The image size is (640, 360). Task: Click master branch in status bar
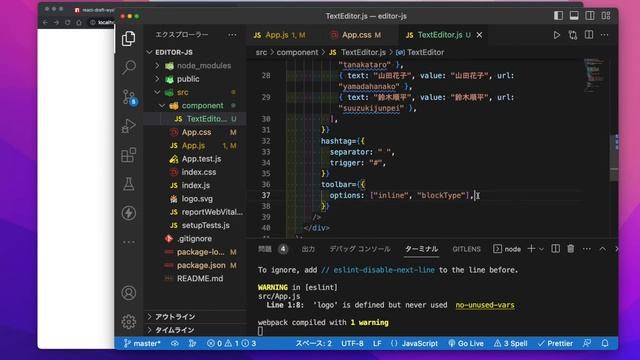pyautogui.click(x=142, y=344)
